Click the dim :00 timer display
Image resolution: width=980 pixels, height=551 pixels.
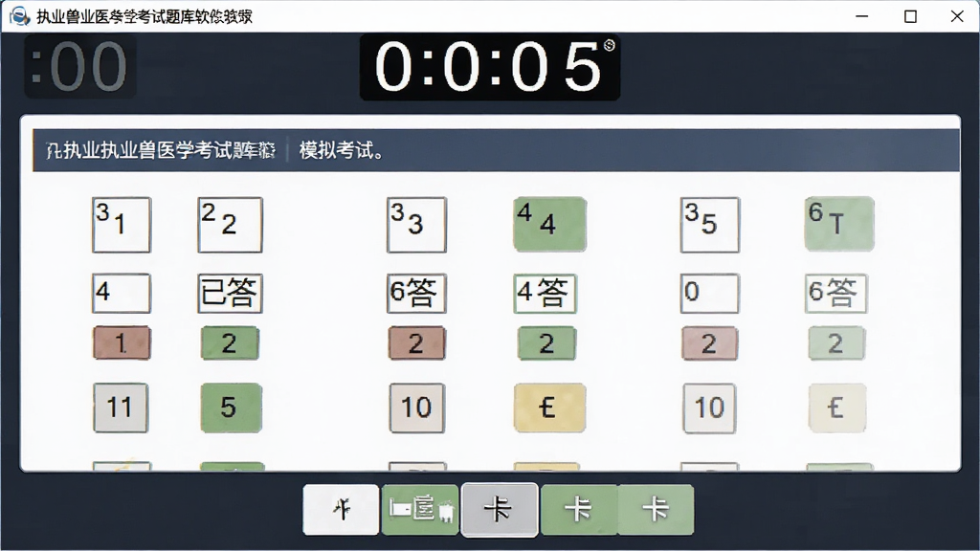point(80,67)
